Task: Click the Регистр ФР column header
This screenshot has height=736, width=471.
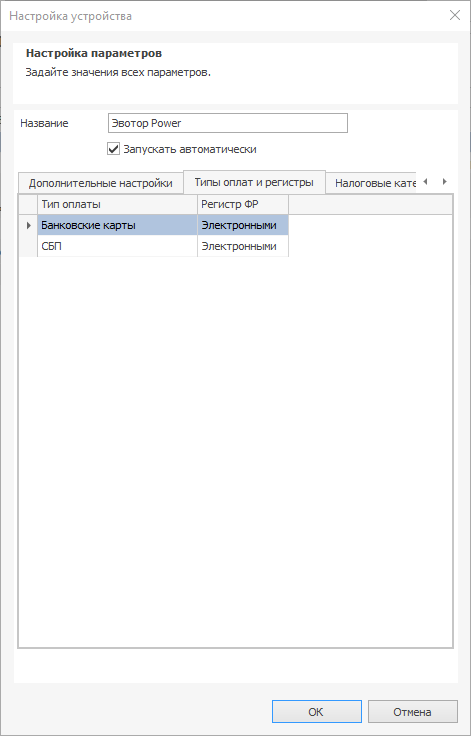Action: [x=243, y=205]
